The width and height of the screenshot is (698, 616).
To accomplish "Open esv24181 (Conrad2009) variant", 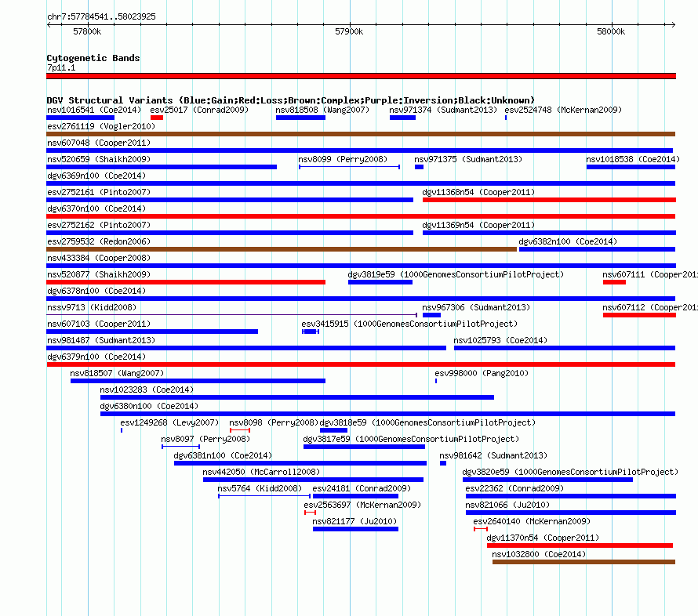I will pyautogui.click(x=356, y=496).
